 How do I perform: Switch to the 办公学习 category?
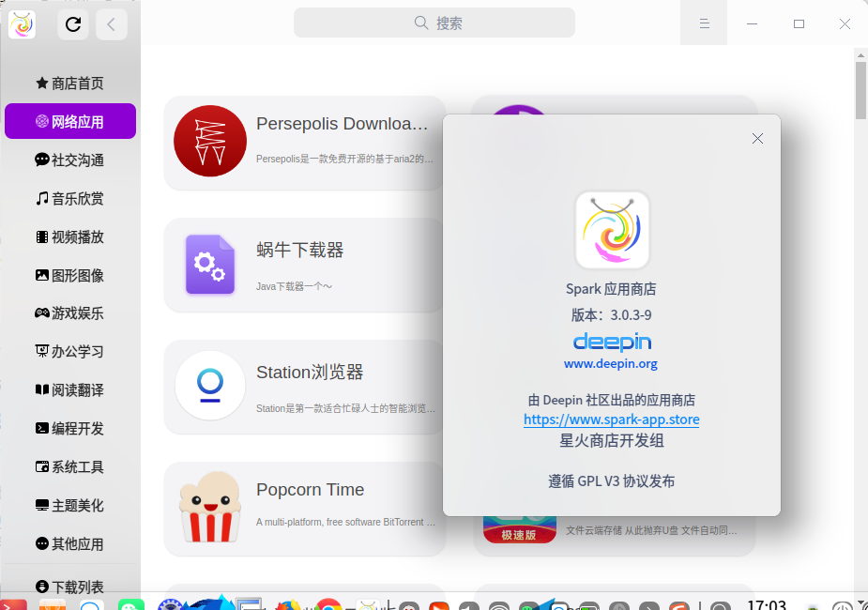tap(70, 352)
